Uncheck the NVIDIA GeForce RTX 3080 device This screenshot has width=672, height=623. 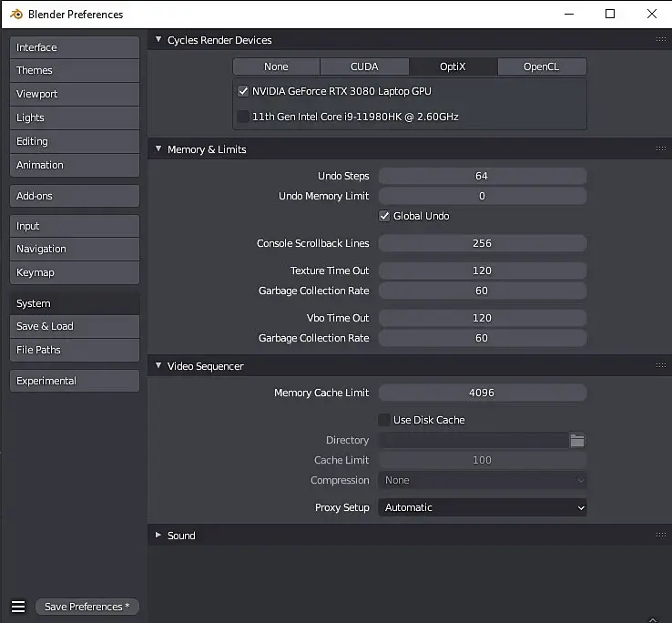(x=243, y=91)
